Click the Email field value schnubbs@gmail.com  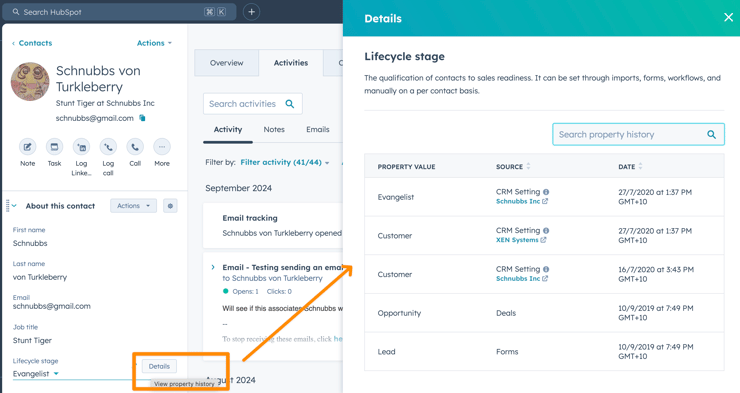pyautogui.click(x=51, y=306)
